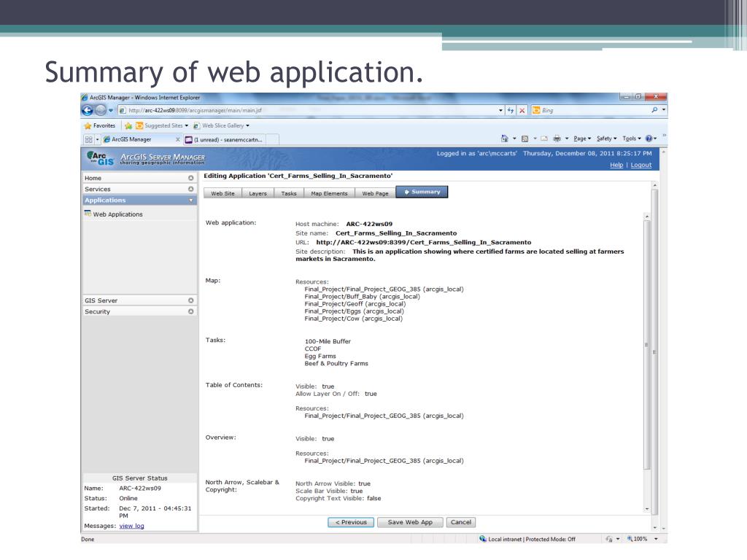Click the Web Applications icon in sidebar

88,214
